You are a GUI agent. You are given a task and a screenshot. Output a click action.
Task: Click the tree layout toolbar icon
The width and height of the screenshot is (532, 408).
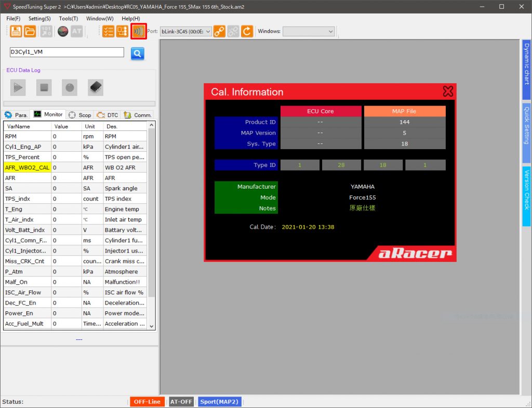click(x=122, y=31)
